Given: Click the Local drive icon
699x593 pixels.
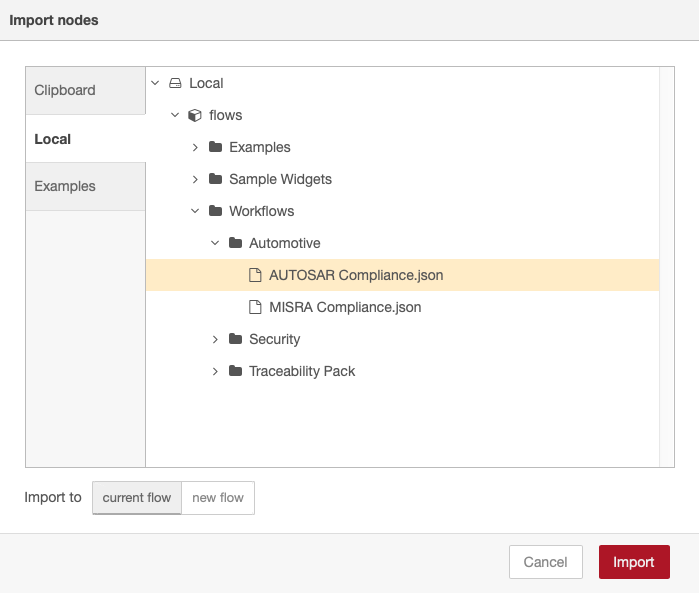Looking at the screenshot, I should (175, 83).
